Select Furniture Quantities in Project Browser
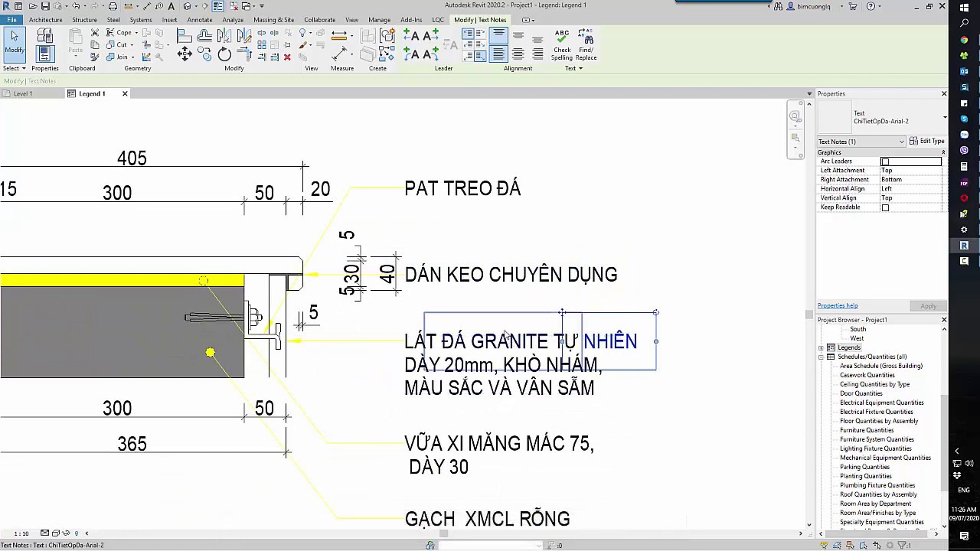The image size is (980, 551). [x=867, y=430]
